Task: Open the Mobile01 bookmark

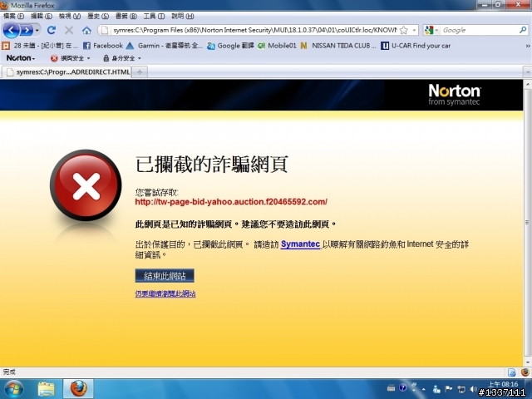Action: click(x=277, y=46)
